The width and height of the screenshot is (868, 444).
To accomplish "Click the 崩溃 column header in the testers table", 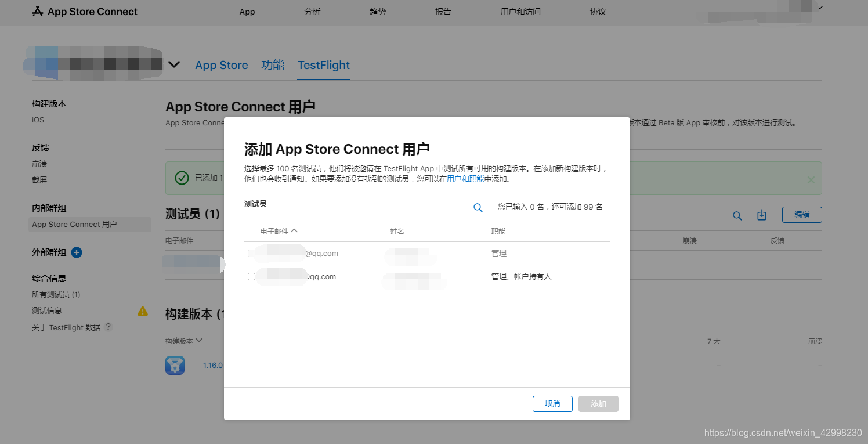I will coord(690,241).
